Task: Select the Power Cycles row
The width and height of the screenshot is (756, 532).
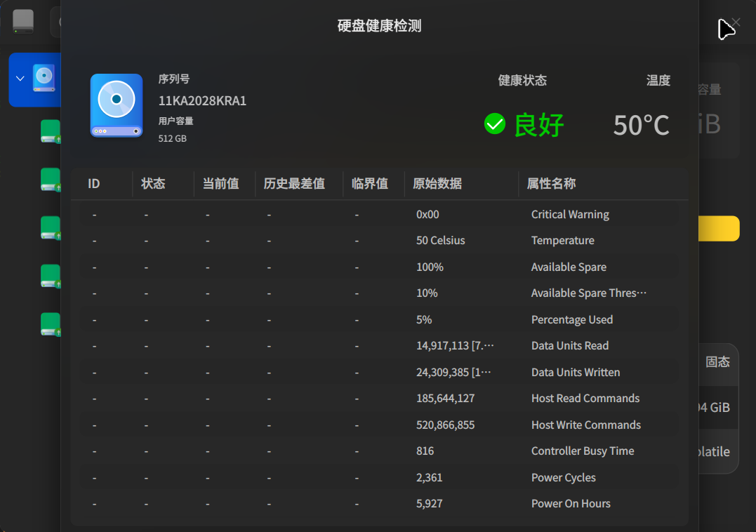Action: [379, 477]
